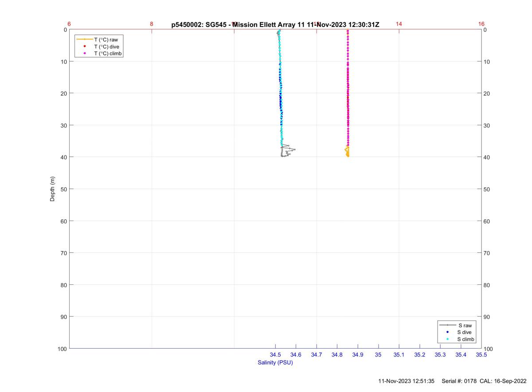Click the 'Serial #: 0178' footer text
This screenshot has width=532, height=392.
point(459,381)
